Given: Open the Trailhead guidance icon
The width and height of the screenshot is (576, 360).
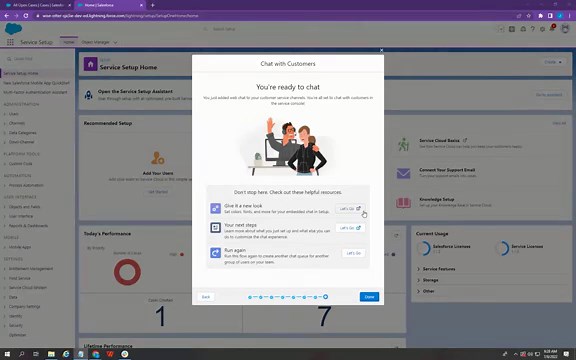Looking at the screenshot, I should (x=523, y=29).
